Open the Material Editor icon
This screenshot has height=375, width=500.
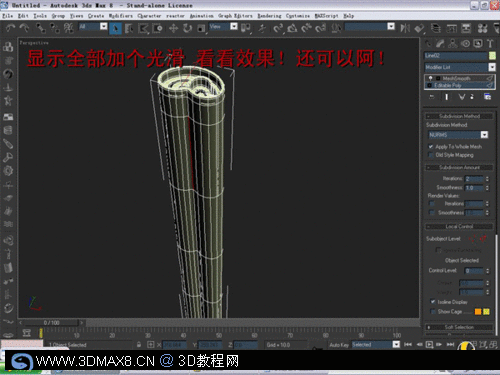(482, 28)
